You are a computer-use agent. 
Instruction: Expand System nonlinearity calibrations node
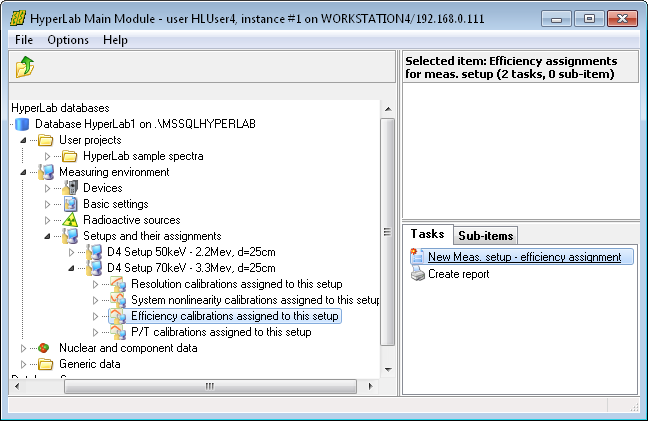point(95,300)
